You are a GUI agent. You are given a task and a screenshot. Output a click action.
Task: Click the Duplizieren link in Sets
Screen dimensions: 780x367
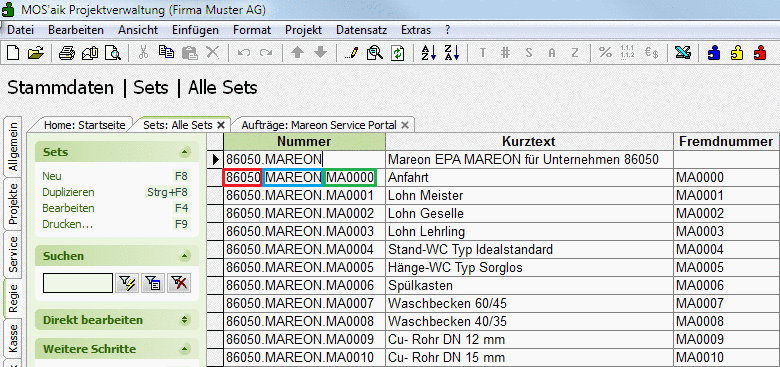click(x=68, y=192)
